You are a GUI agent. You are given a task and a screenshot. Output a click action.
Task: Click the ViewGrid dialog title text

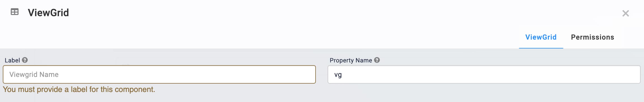pos(48,13)
